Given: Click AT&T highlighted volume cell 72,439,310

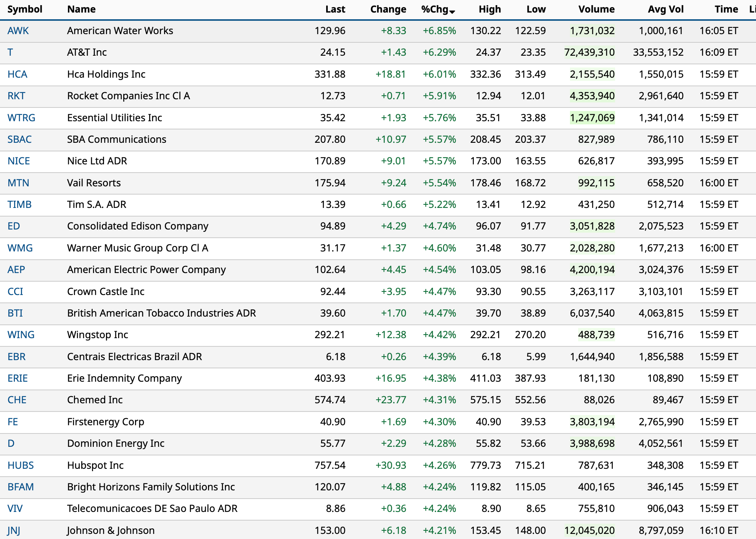Looking at the screenshot, I should click(x=589, y=52).
